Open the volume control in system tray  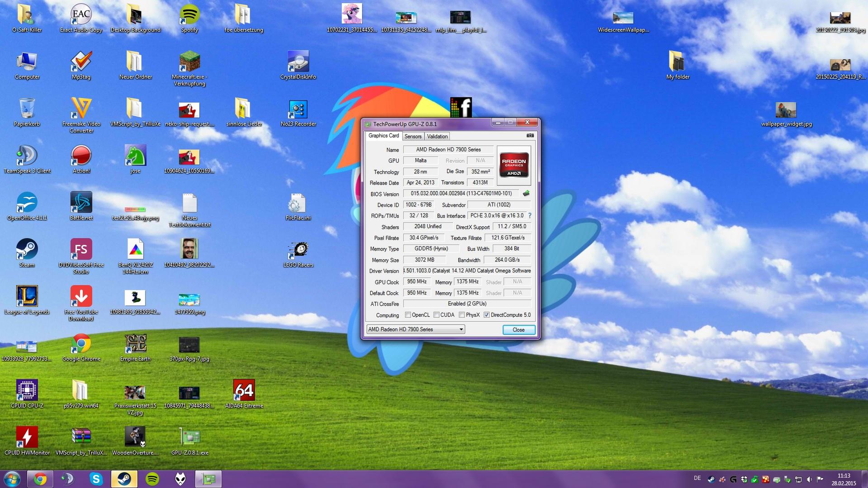[809, 479]
